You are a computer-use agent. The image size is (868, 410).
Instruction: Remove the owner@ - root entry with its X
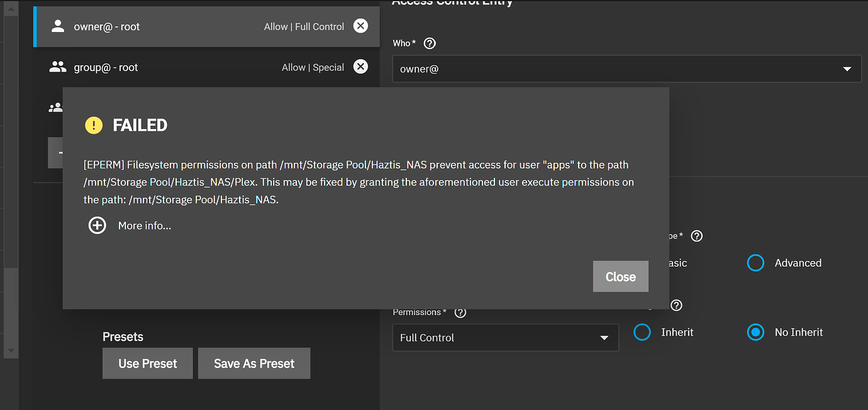click(360, 26)
